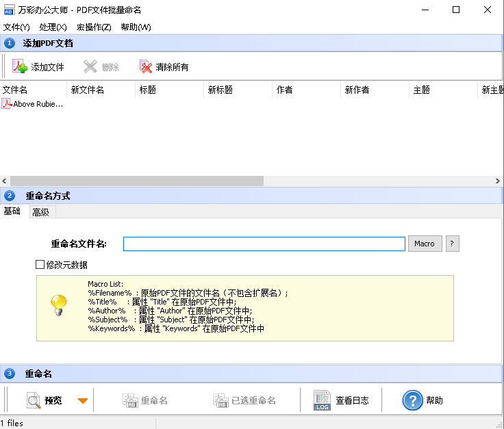Click the 已选重命名 rename selected icon
504x429 pixels.
click(220, 400)
